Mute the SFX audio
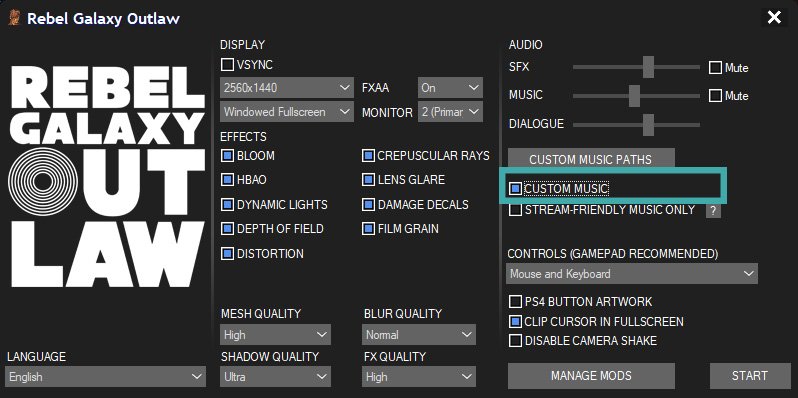The image size is (798, 398). pos(716,68)
